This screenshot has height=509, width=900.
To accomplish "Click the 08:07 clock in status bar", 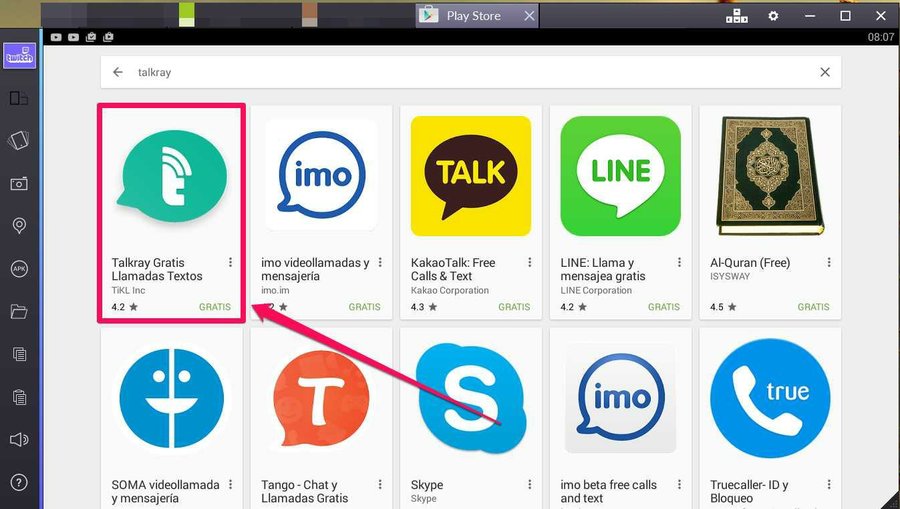I will tap(880, 37).
